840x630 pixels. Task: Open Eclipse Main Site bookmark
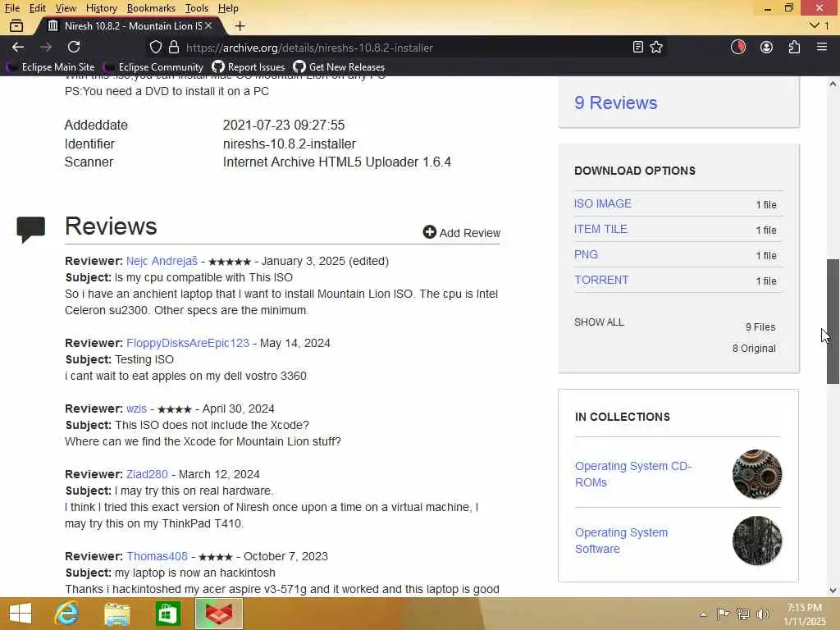pyautogui.click(x=50, y=67)
